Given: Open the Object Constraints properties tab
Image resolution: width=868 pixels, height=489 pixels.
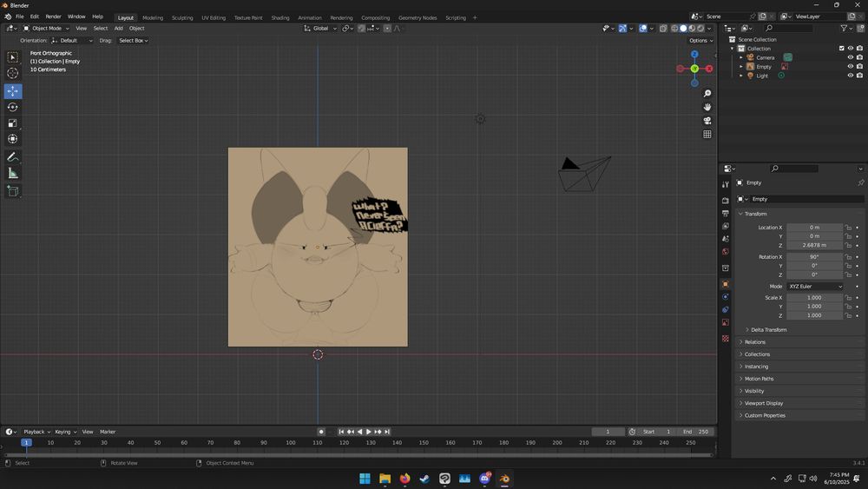Looking at the screenshot, I should (725, 309).
